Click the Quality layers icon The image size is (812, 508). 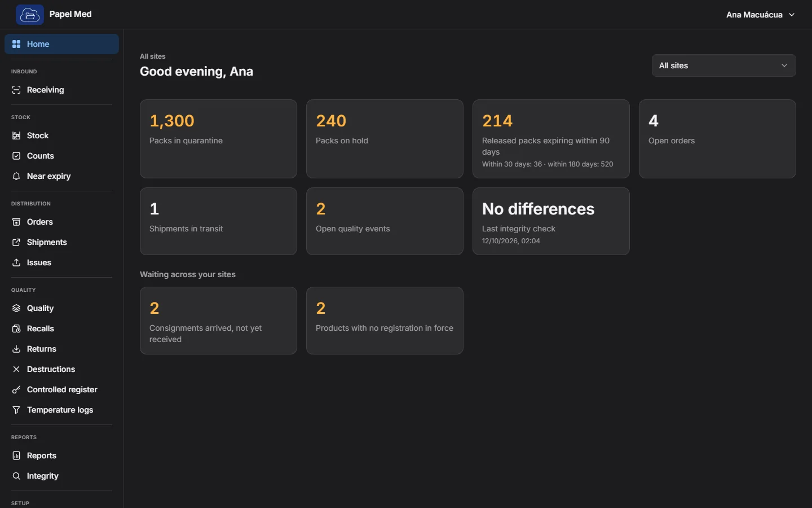(x=16, y=308)
